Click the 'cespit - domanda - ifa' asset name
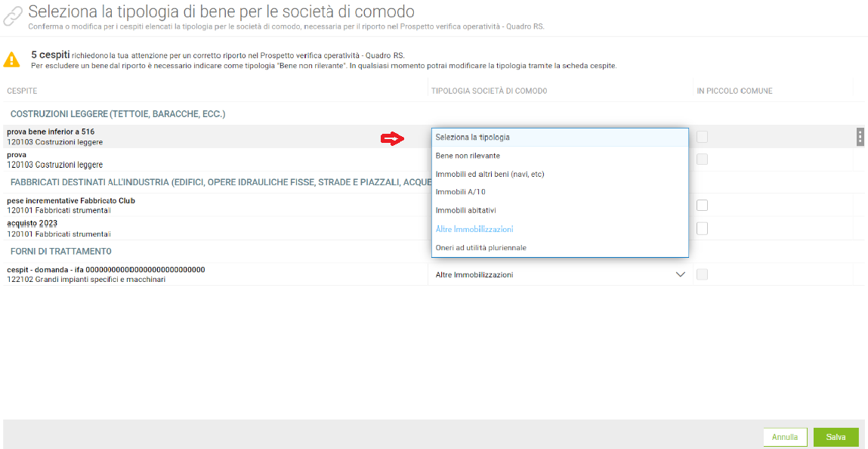 point(107,270)
